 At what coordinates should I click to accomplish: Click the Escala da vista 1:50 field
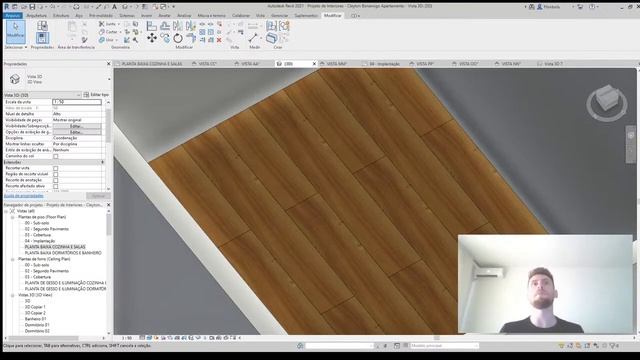tap(77, 102)
